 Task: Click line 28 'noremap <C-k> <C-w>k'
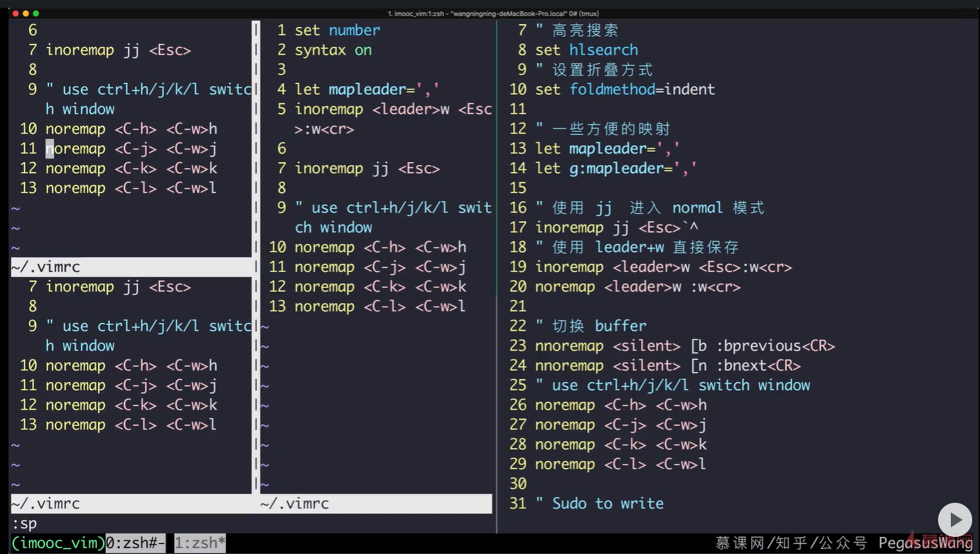point(621,444)
